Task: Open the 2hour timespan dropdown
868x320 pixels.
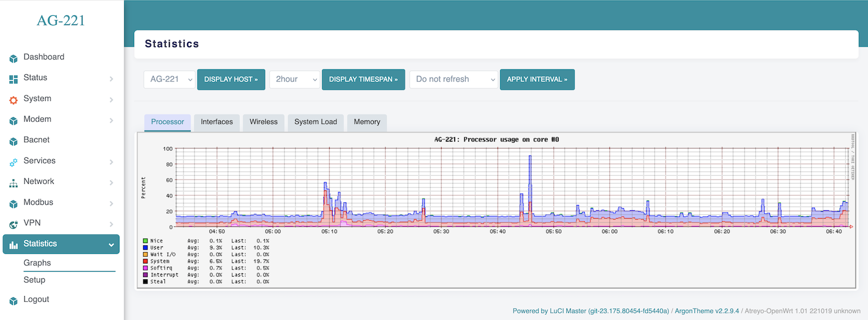Action: 295,79
